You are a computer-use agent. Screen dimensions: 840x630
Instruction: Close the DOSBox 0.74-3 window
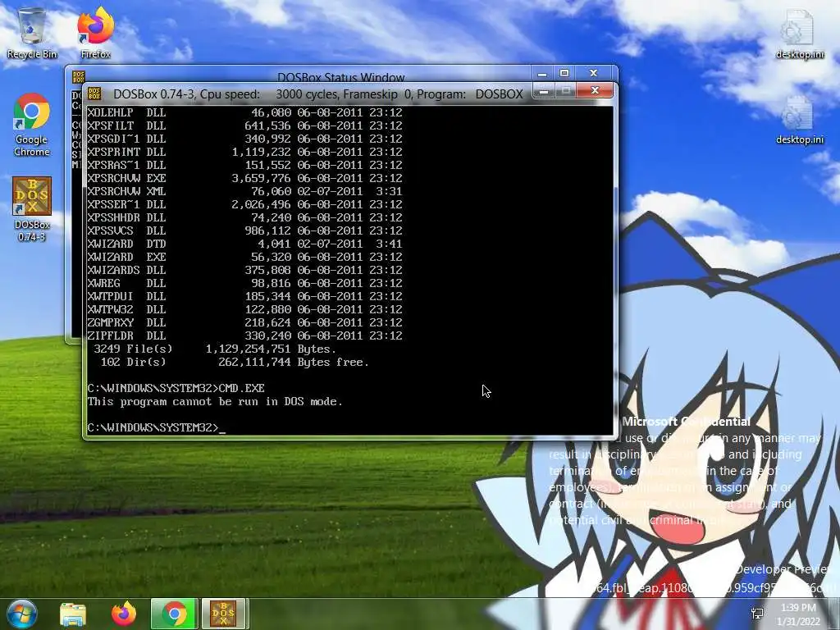coord(595,91)
